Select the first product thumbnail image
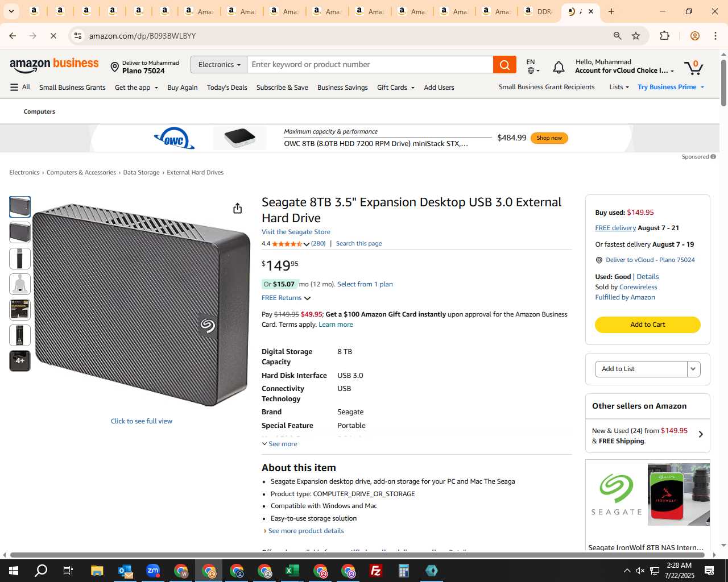 (20, 207)
